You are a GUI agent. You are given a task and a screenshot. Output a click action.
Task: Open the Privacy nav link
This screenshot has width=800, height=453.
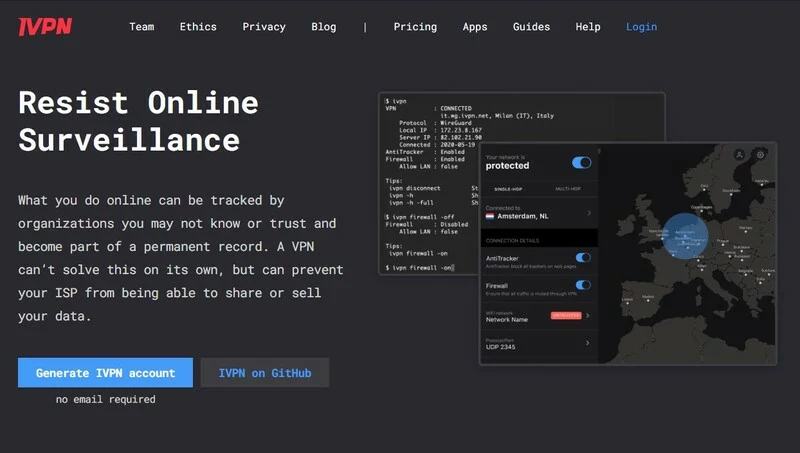point(264,27)
